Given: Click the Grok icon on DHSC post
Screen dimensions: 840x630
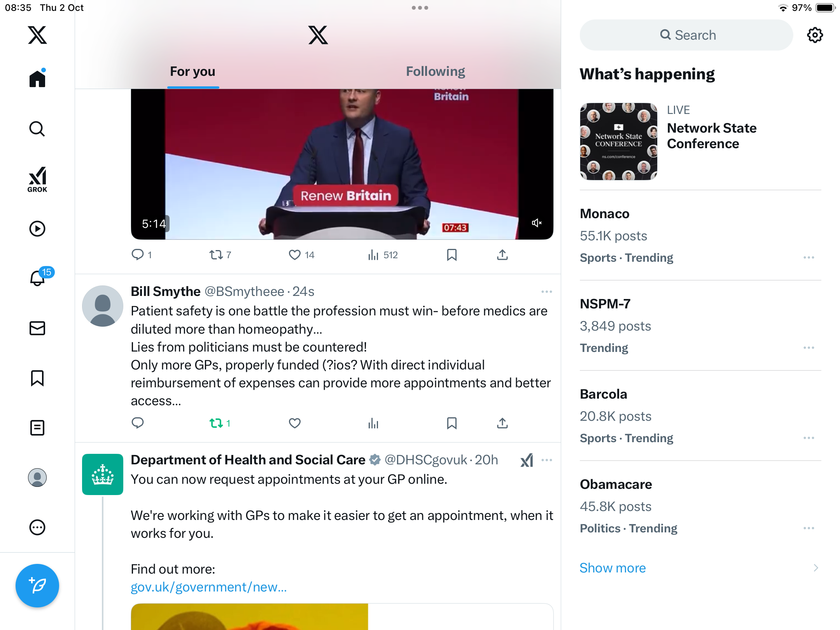Looking at the screenshot, I should point(527,460).
